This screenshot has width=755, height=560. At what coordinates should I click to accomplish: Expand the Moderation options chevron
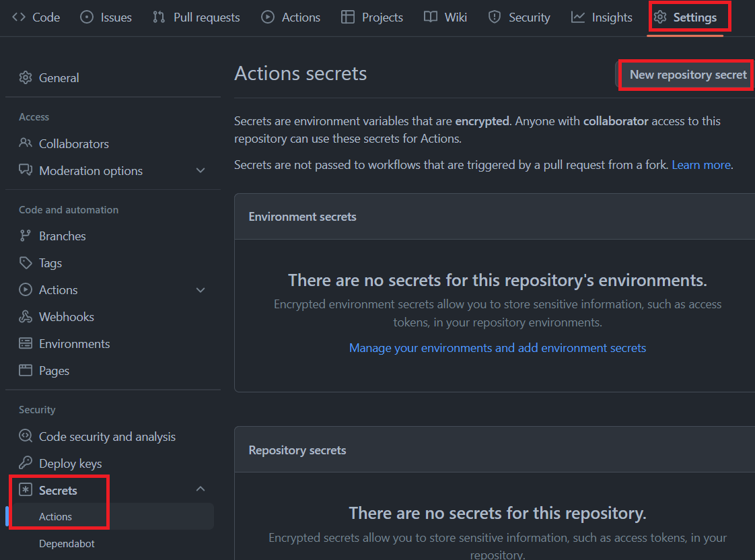pos(201,170)
